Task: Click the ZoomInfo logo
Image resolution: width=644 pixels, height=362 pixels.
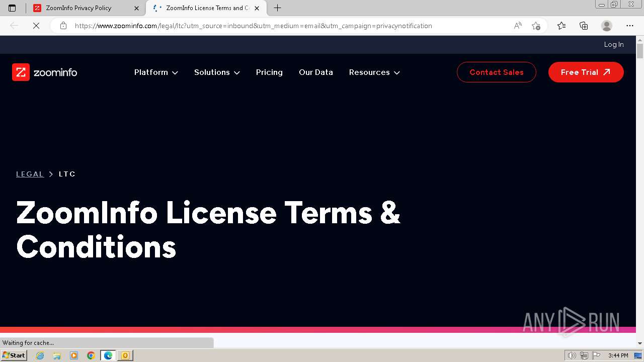Action: (x=44, y=72)
